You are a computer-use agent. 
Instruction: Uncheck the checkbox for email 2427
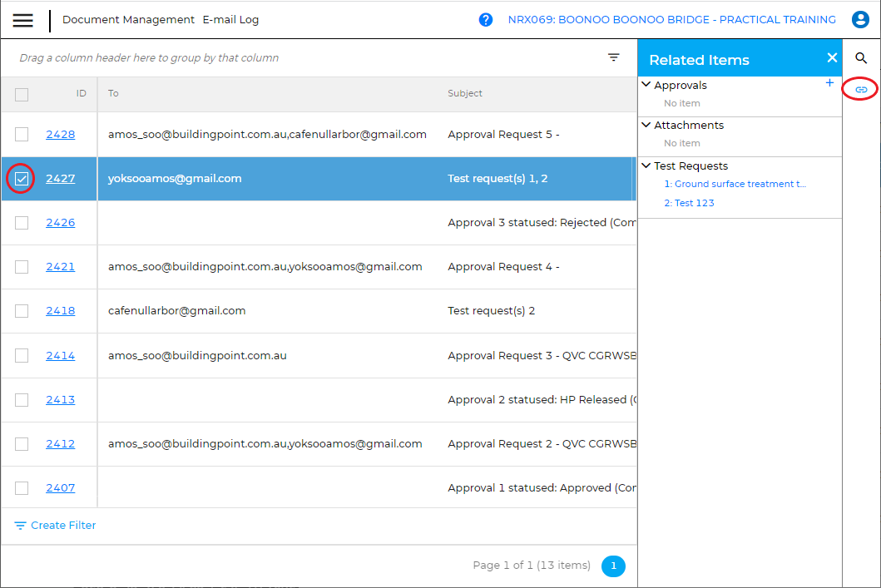(x=22, y=179)
